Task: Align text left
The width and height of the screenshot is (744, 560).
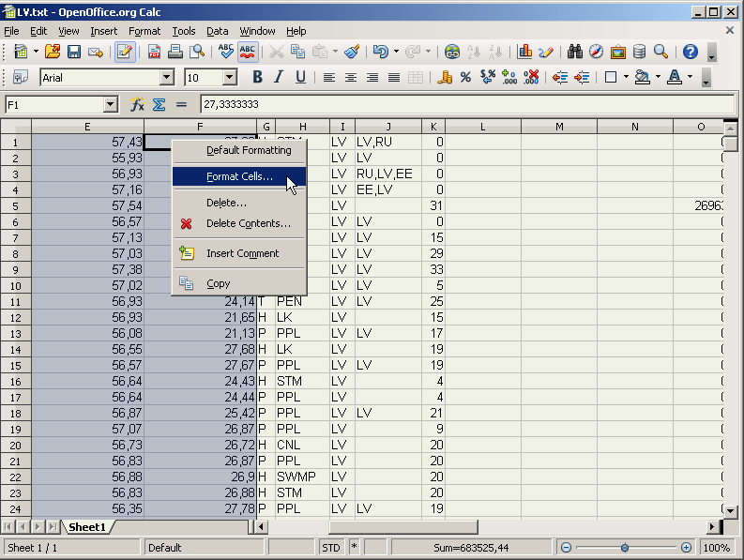Action: 328,77
